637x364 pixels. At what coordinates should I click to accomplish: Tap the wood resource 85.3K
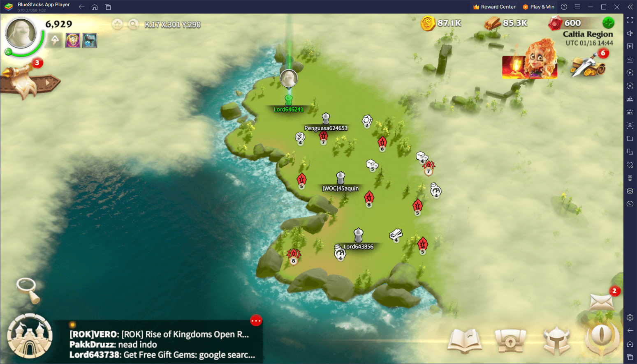pyautogui.click(x=506, y=23)
